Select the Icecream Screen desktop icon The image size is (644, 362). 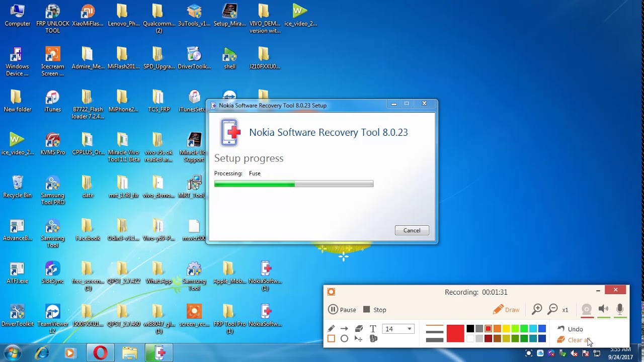point(52,61)
